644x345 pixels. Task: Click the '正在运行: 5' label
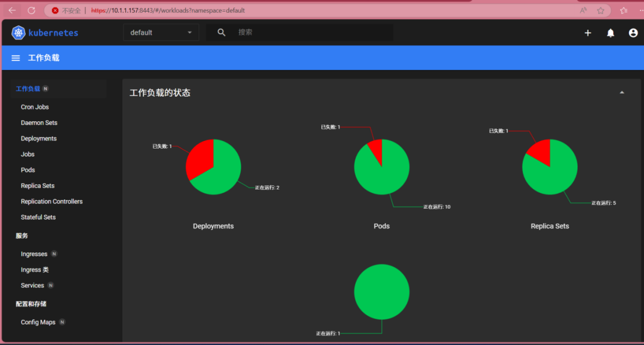604,203
